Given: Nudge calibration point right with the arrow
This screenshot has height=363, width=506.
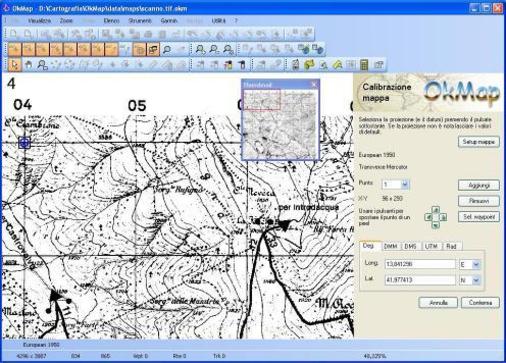Looking at the screenshot, I should click(443, 217).
